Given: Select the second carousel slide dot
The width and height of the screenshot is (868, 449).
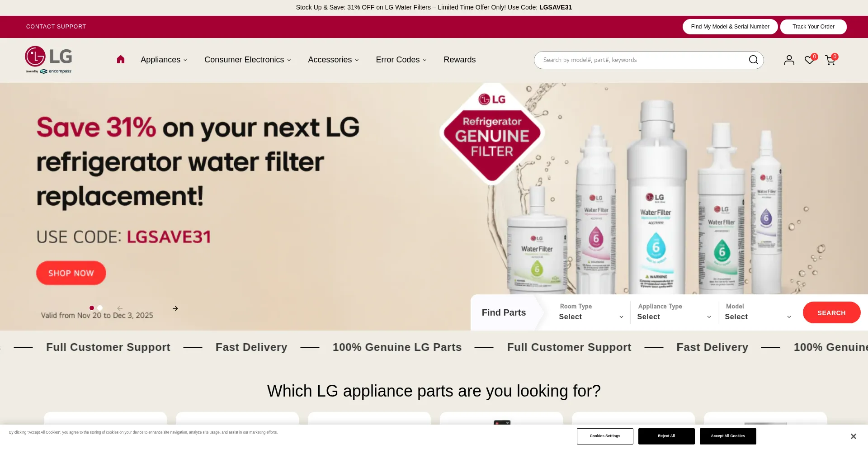Looking at the screenshot, I should click(x=100, y=308).
